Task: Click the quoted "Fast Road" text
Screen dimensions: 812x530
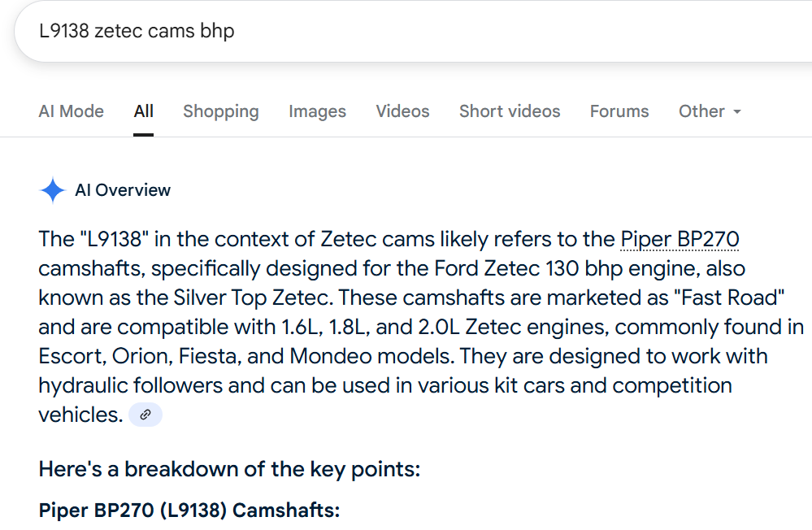Action: pos(729,298)
